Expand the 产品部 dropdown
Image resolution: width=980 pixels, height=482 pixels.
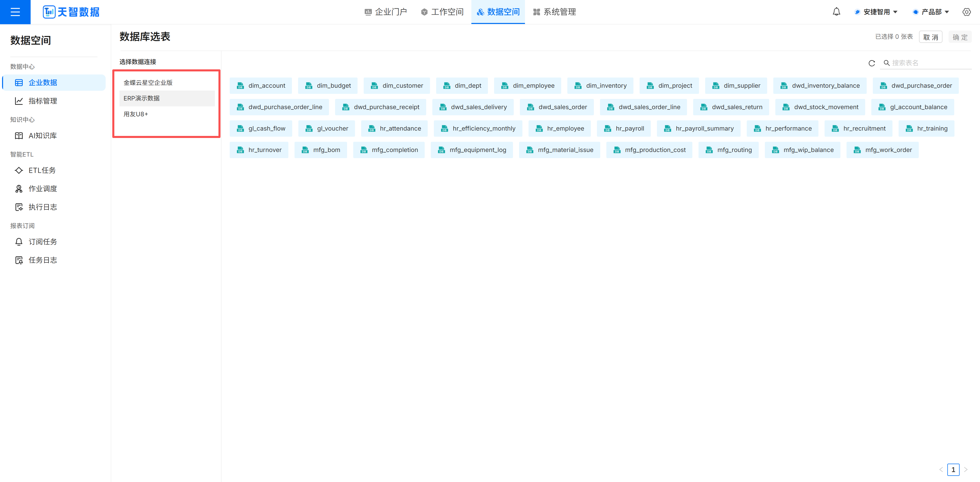click(931, 12)
